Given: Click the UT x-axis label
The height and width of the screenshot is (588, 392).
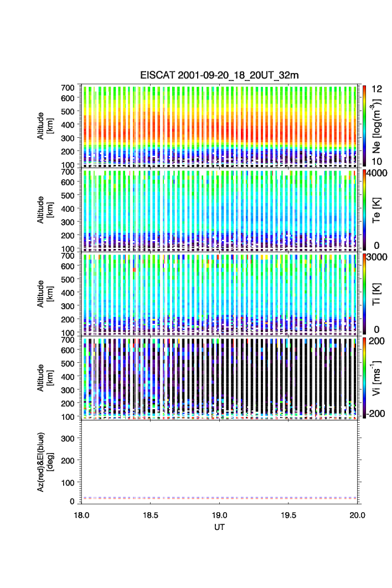Looking at the screenshot, I should coord(220,528).
